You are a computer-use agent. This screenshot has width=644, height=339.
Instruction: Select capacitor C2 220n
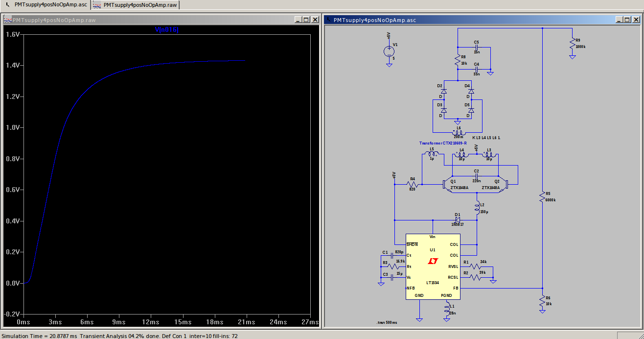pyautogui.click(x=476, y=176)
